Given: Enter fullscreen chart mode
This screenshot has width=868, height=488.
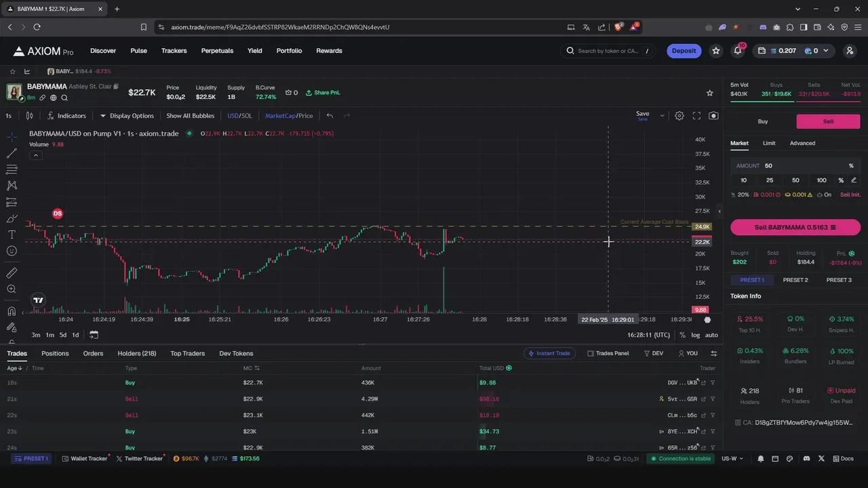Looking at the screenshot, I should tap(696, 116).
